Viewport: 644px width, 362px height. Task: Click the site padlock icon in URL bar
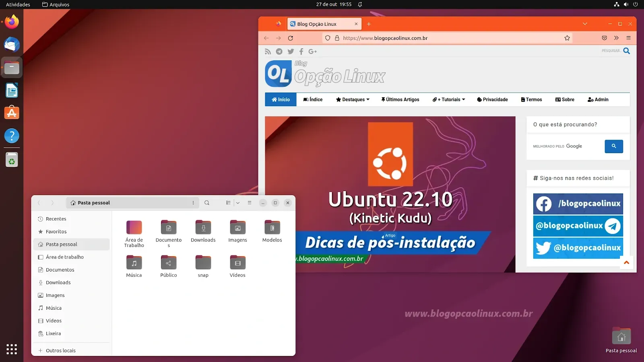click(x=337, y=38)
